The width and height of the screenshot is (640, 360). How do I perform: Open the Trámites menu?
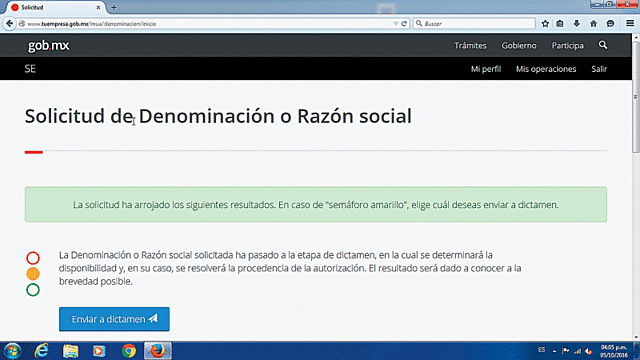pos(470,45)
